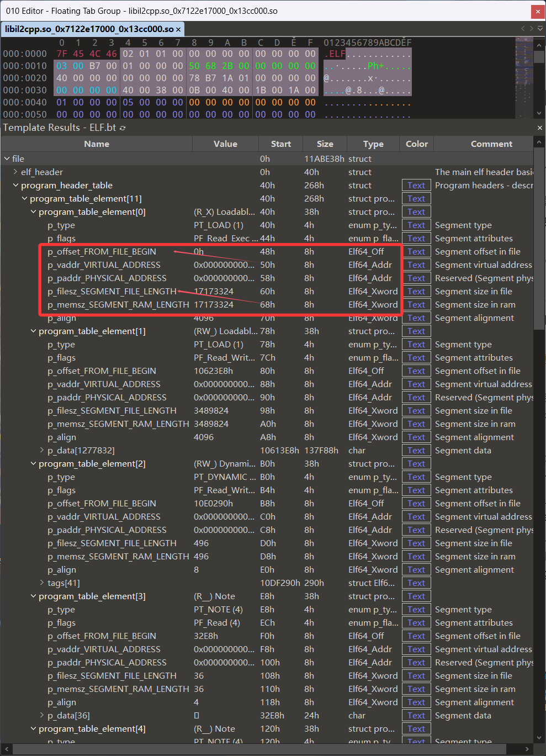
Task: Collapse program_table_element[0] node
Action: point(33,212)
